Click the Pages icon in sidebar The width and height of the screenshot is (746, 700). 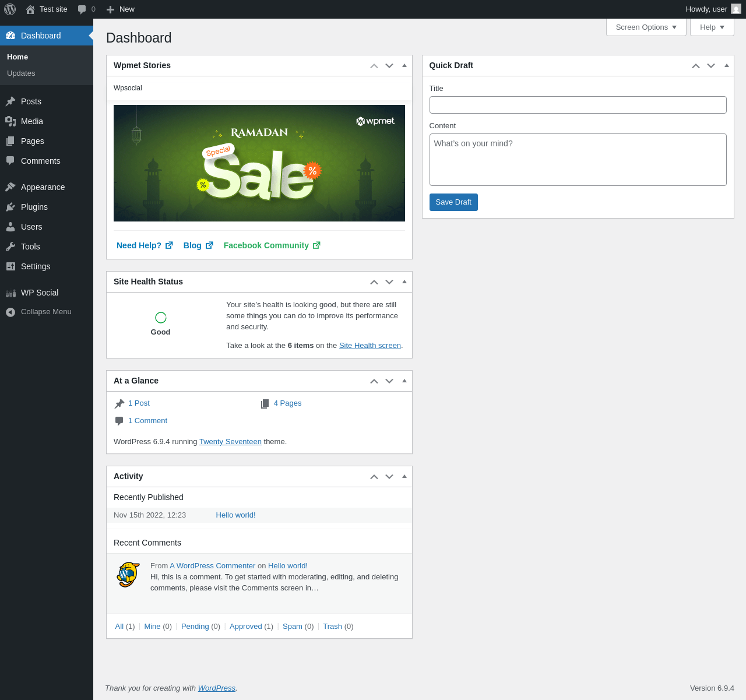(10, 141)
